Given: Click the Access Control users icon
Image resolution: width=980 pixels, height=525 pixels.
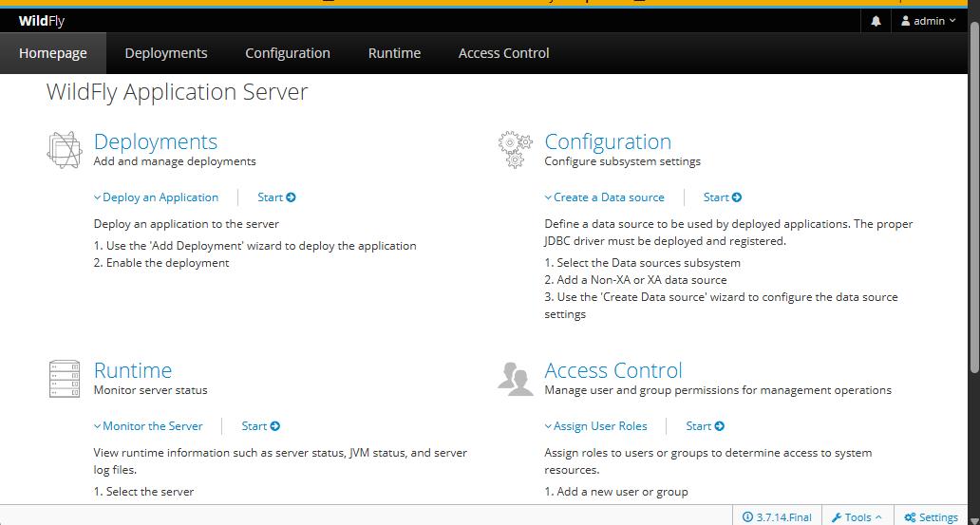Looking at the screenshot, I should 515,379.
